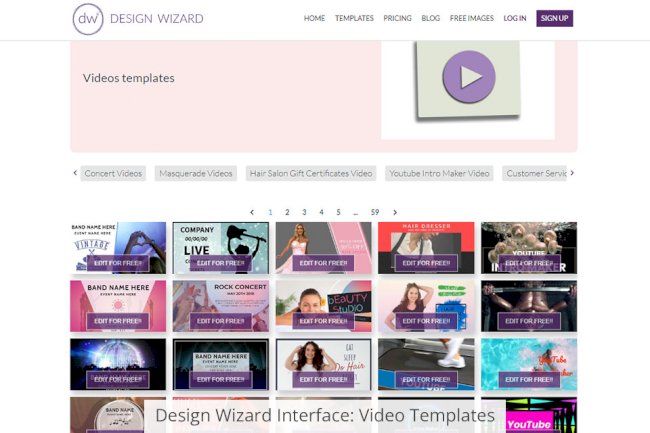650x433 pixels.
Task: Edit the Eat Sleep Do Hair template
Action: [x=323, y=380]
